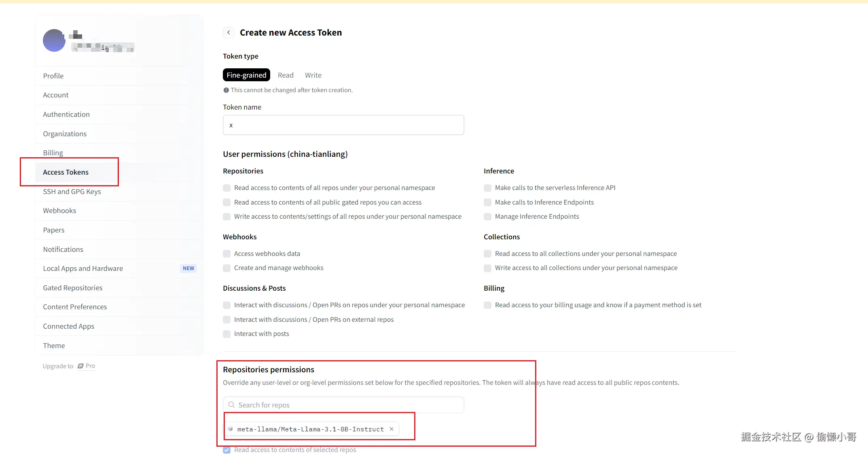Remove Meta-Llama-3.1-8B-Instruct repo with X icon
Viewport: 868px width, 454px height.
pyautogui.click(x=392, y=429)
